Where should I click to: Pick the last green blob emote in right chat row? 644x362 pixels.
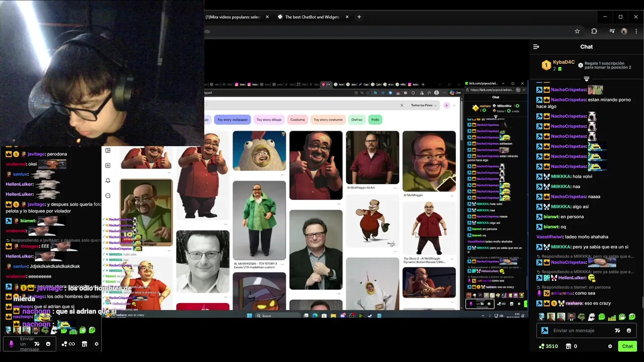pyautogui.click(x=632, y=317)
